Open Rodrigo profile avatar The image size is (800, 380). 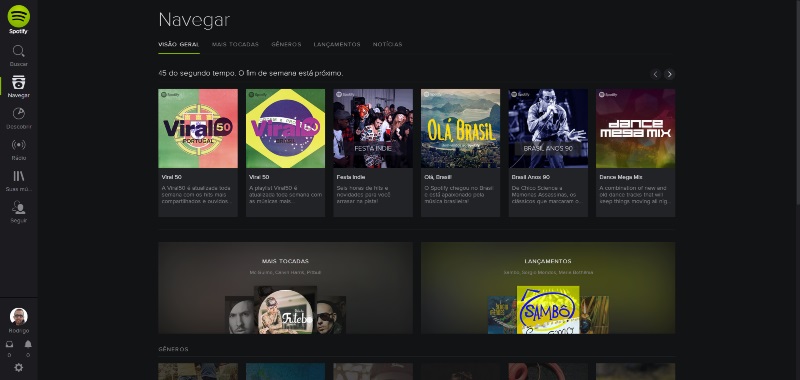coord(18,316)
